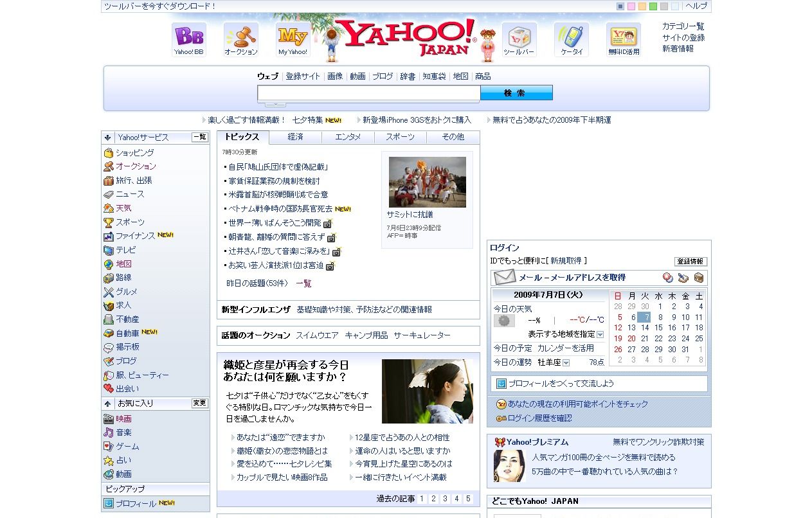Viewport: 812px width, 518px height.
Task: Open the ログイン履歴を確認 link
Action: click(x=539, y=418)
